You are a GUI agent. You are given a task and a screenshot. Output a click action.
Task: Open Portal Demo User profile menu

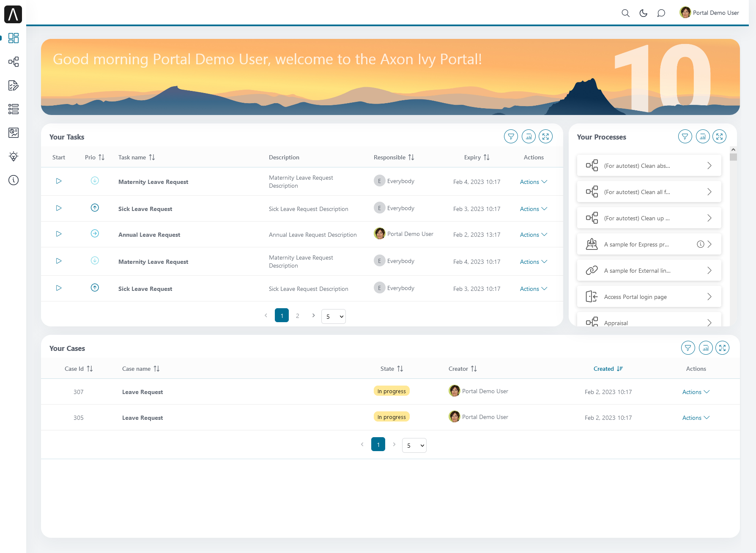pos(709,13)
